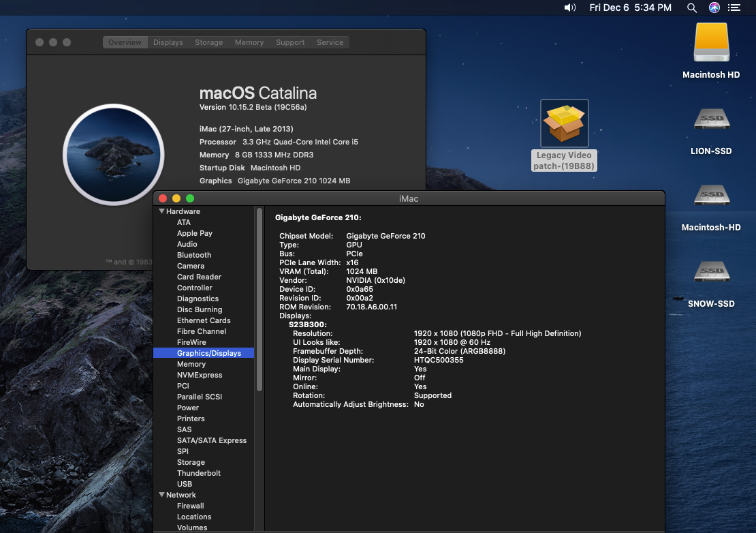Viewport: 756px width, 533px height.
Task: Click the Version 10.15.2 Beta text
Action: [x=253, y=107]
